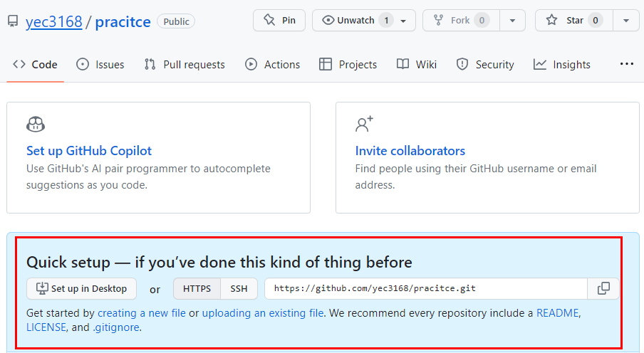Click the watchers count badge showing 1
Viewport: 644px width, 353px height.
tap(386, 20)
